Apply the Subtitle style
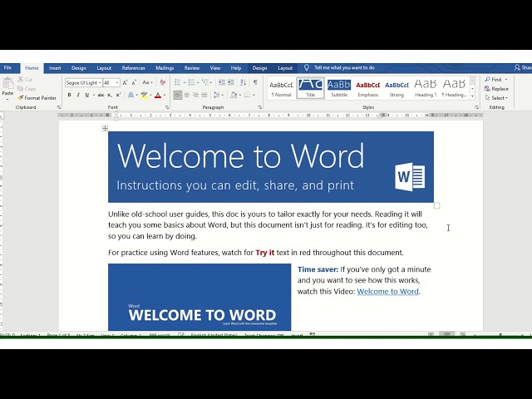The image size is (532, 399). tap(339, 88)
